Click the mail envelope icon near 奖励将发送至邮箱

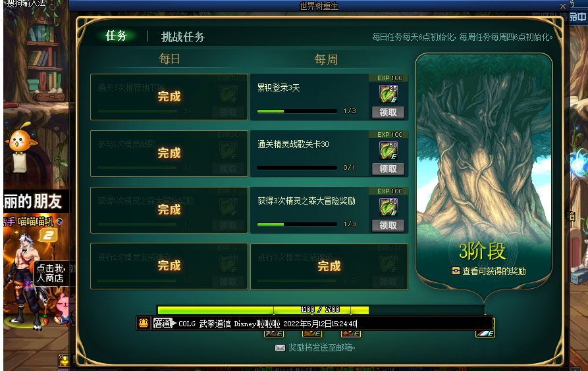coord(280,348)
